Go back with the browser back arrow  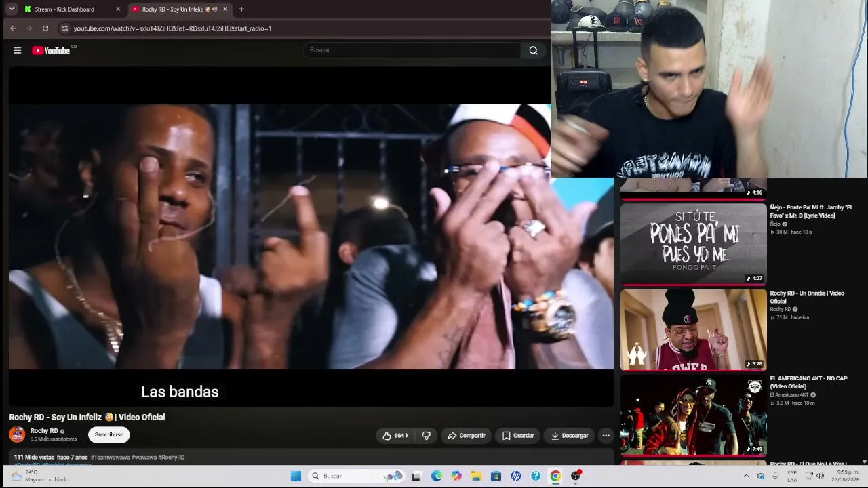[x=13, y=28]
